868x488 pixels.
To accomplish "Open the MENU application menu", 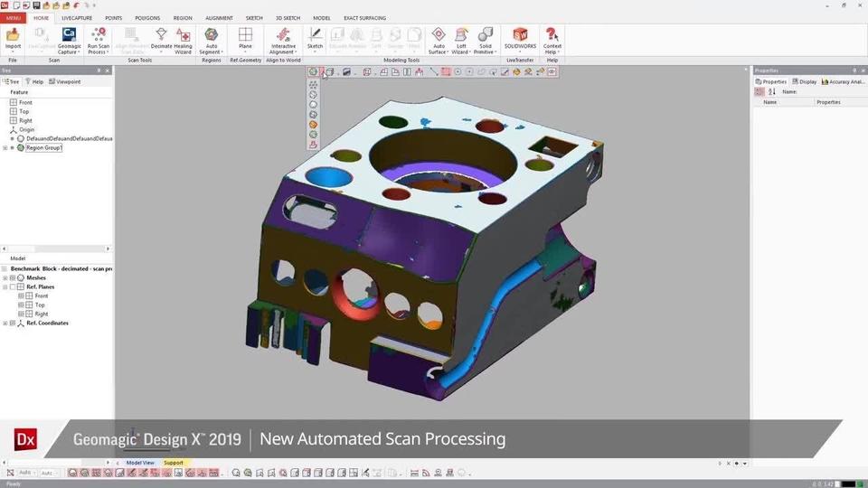I will [x=14, y=18].
